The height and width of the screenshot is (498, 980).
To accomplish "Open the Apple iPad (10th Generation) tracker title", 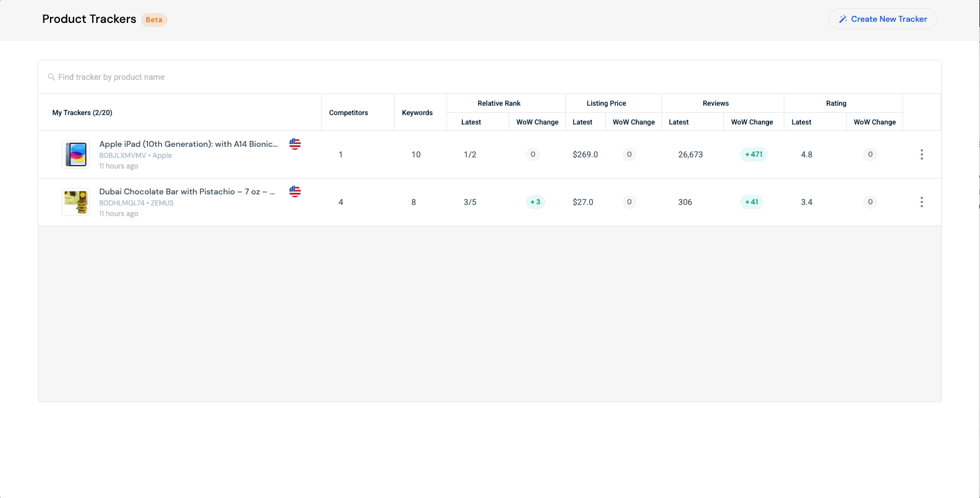I will 188,144.
